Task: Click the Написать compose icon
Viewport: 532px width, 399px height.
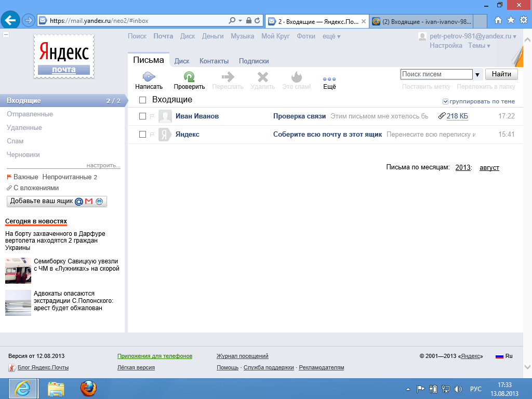Action: click(x=149, y=77)
